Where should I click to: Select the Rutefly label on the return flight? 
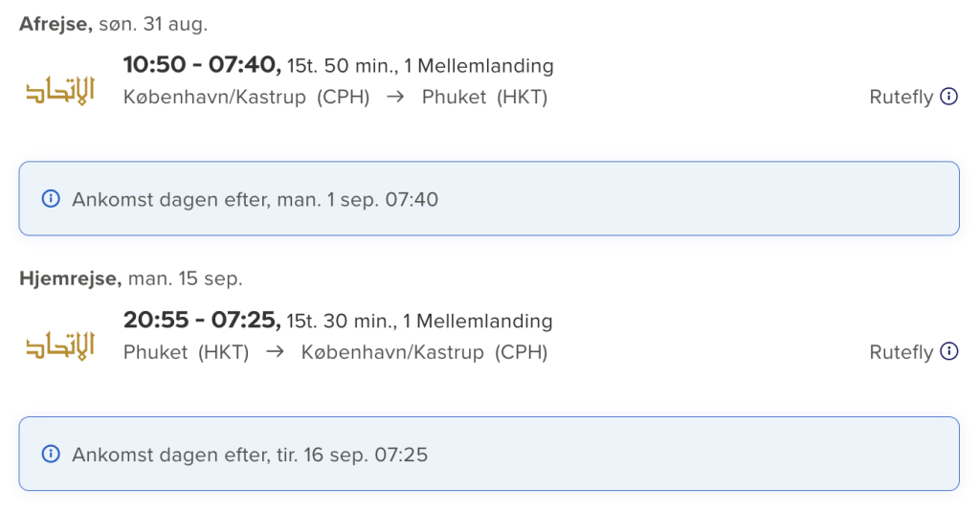point(901,352)
